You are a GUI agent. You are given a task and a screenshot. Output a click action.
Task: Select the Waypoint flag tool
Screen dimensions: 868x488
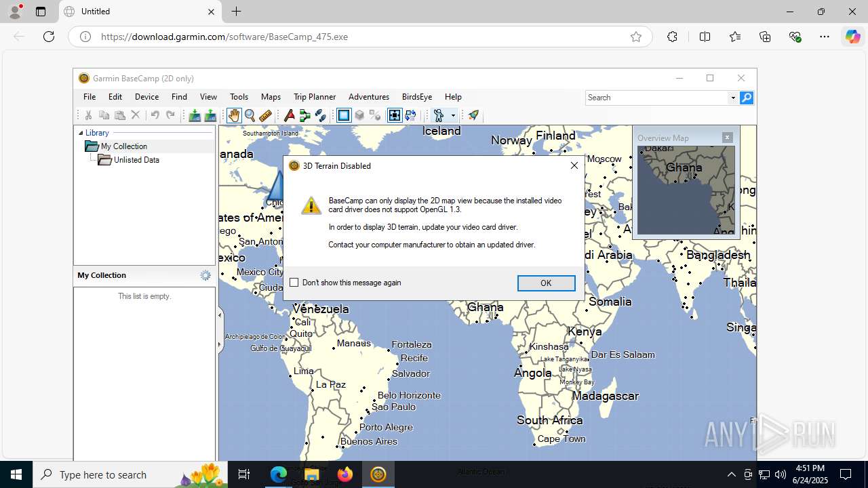point(290,115)
